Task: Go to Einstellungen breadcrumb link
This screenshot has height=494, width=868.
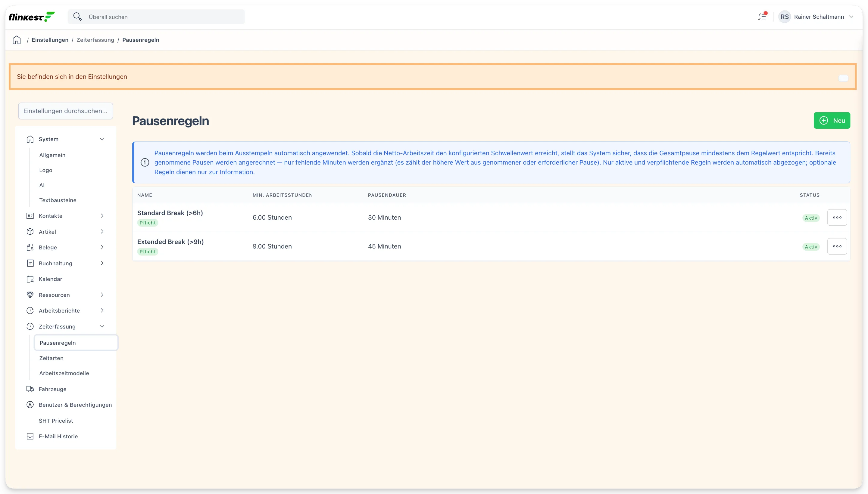Action: tap(50, 40)
